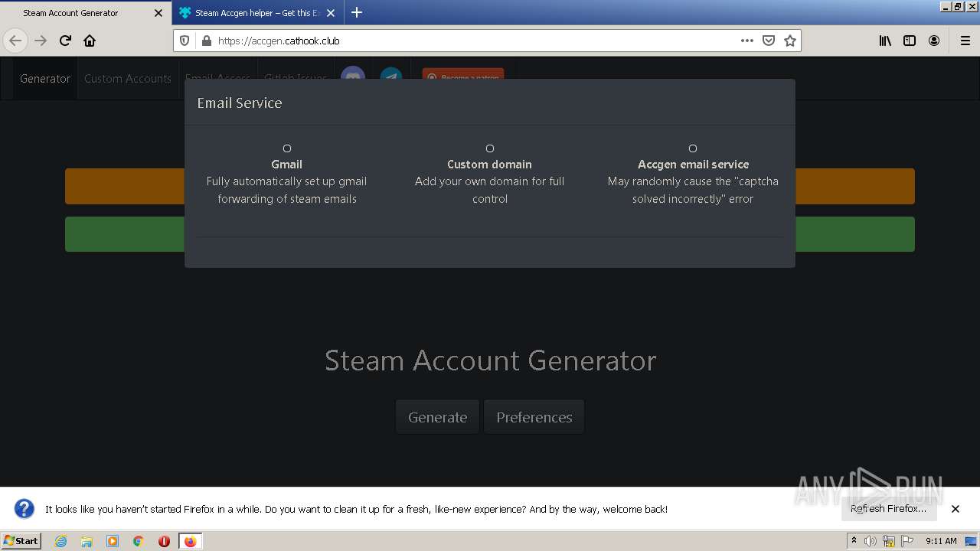Image resolution: width=980 pixels, height=551 pixels.
Task: Open the Action Center flag icon
Action: pos(907,541)
